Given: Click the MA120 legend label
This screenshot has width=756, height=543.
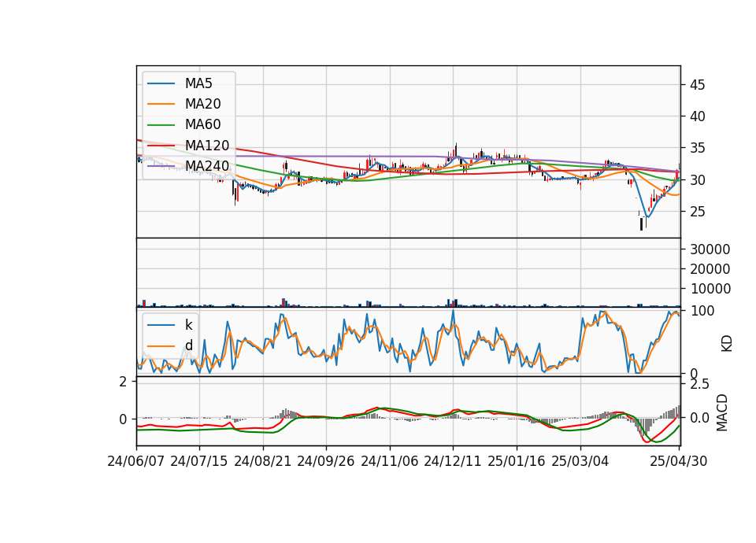Looking at the screenshot, I should 207,146.
